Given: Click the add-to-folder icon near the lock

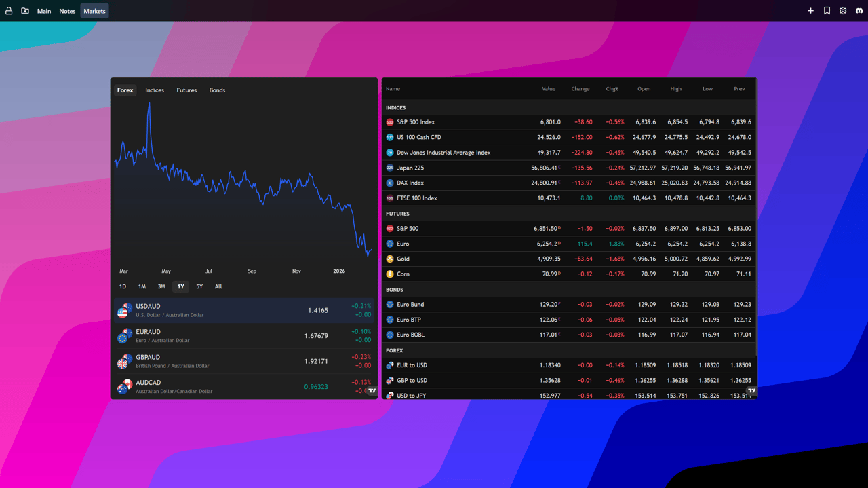Looking at the screenshot, I should tap(25, 11).
